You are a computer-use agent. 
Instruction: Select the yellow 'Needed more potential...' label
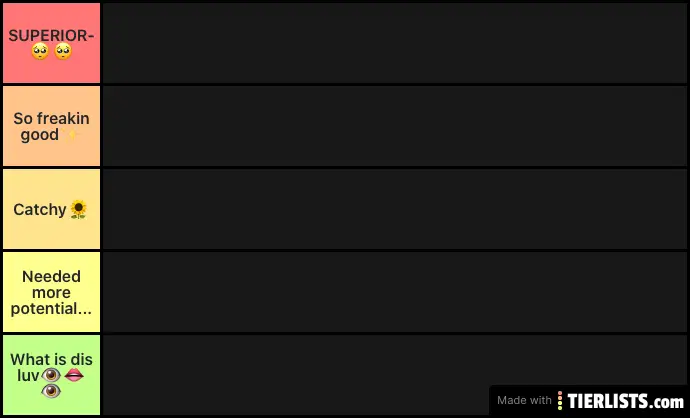tap(51, 292)
